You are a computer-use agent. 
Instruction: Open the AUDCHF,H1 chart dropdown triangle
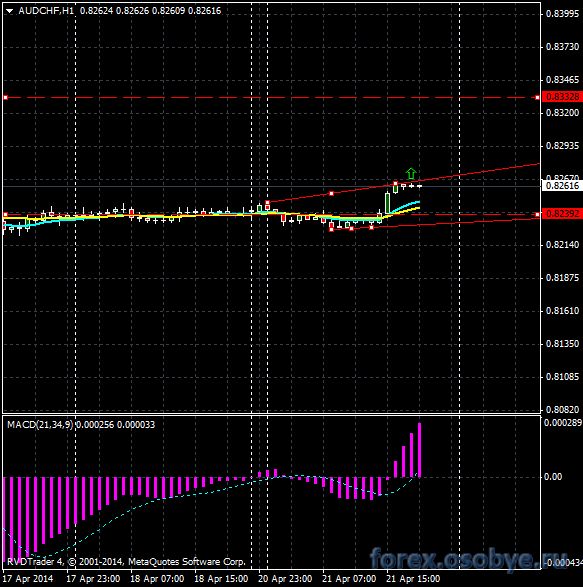(x=9, y=11)
